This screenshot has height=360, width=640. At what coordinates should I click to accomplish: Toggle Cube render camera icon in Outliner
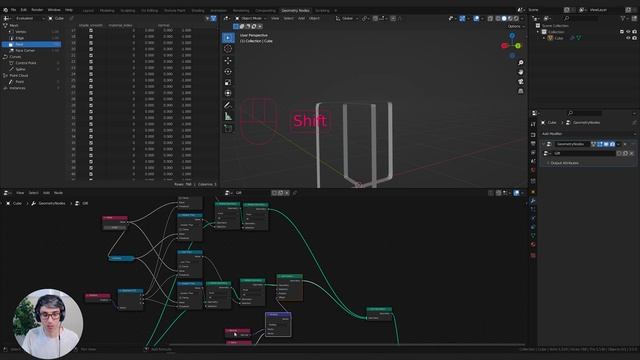pos(634,38)
